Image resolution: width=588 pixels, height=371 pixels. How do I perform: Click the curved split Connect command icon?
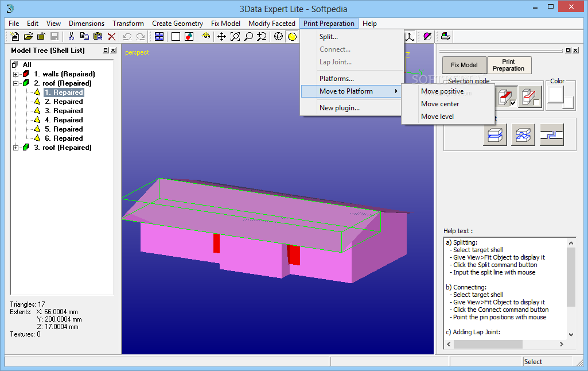523,134
